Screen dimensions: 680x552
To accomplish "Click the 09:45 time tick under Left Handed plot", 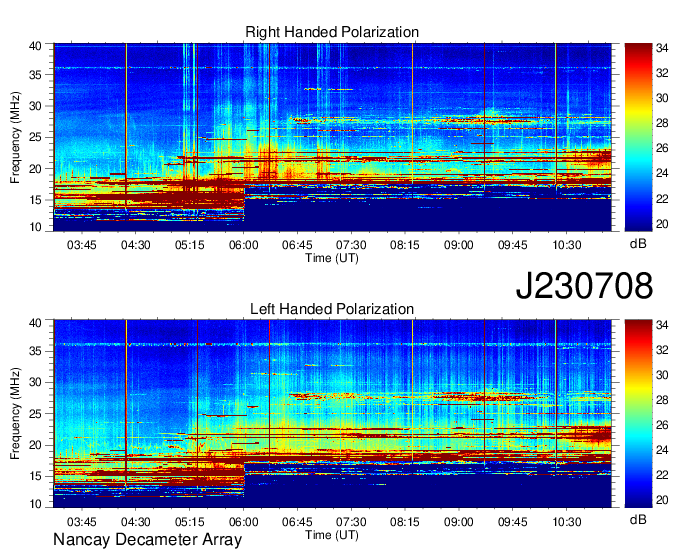I will click(x=513, y=522).
